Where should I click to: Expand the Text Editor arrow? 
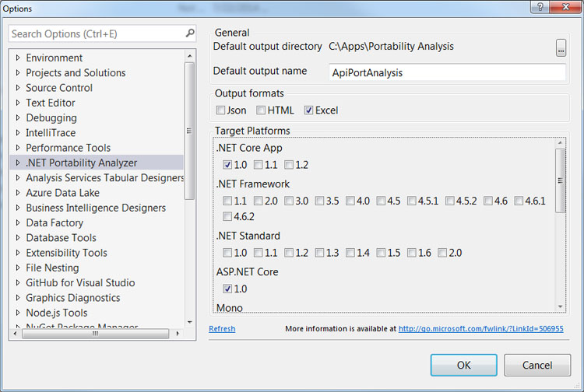(x=17, y=103)
